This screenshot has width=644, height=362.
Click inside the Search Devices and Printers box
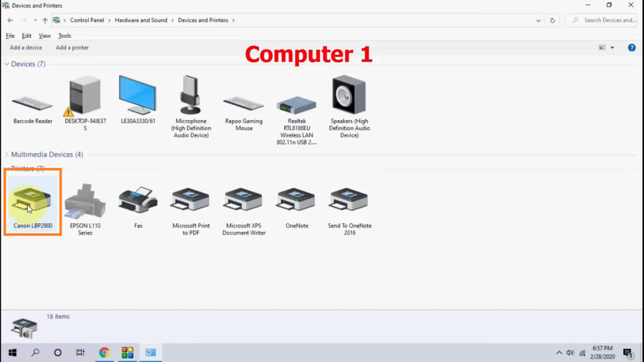(x=602, y=20)
